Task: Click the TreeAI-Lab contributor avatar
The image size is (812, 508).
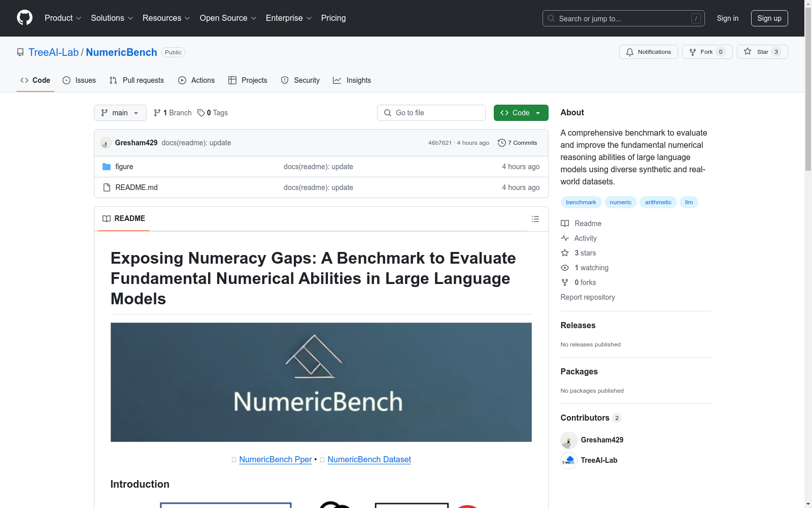Action: [568, 460]
